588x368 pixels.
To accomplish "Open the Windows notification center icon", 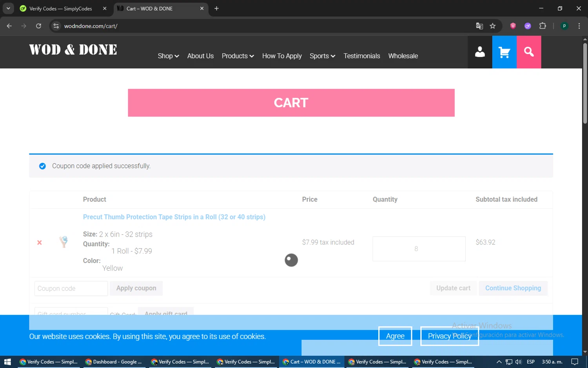I will 575,362.
